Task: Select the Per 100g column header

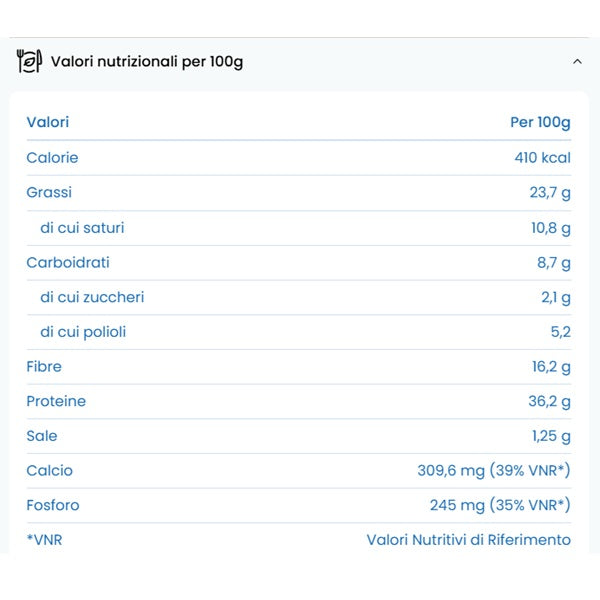Action: point(540,122)
